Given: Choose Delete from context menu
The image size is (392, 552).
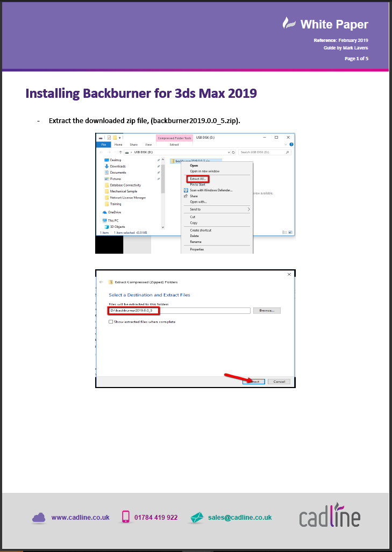Looking at the screenshot, I should [195, 236].
